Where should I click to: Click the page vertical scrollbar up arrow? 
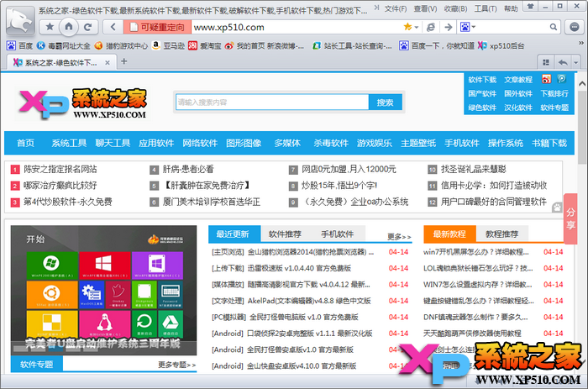click(x=582, y=84)
